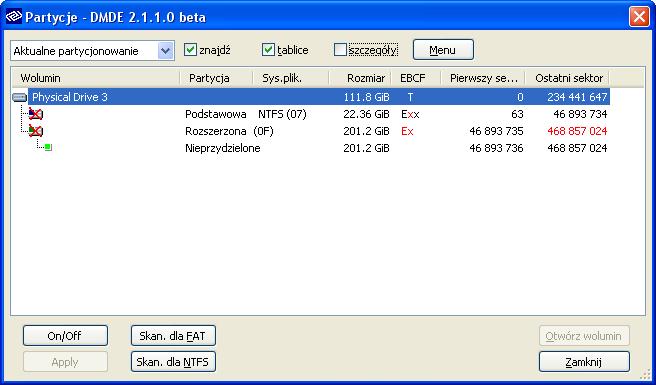Close the Partycje window
656x385 pixels.
(x=639, y=17)
